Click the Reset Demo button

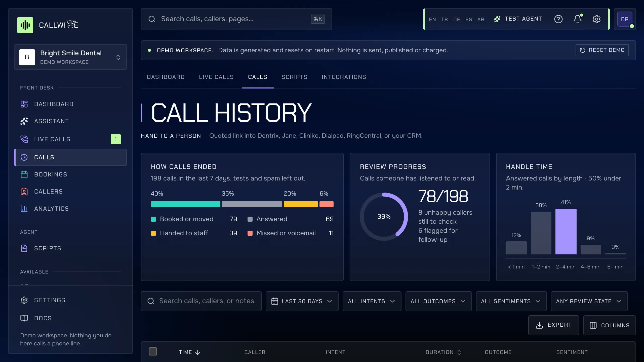coord(602,50)
